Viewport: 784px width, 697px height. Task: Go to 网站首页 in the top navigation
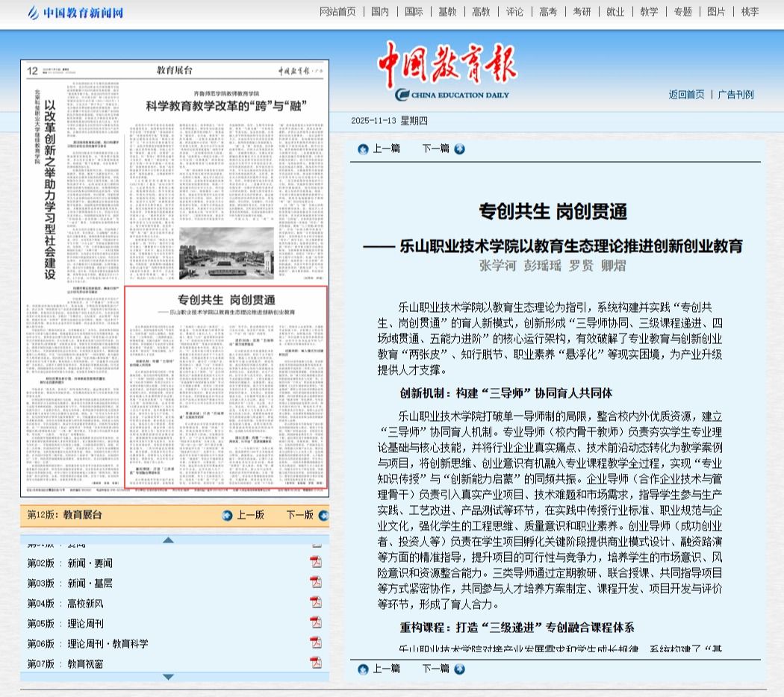coord(337,12)
